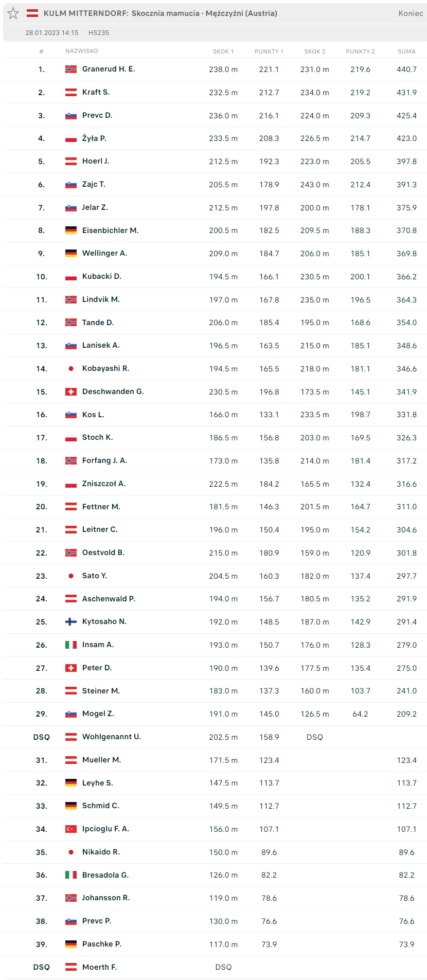Click the NAZWISKO column header
The height and width of the screenshot is (980, 427).
(x=81, y=51)
